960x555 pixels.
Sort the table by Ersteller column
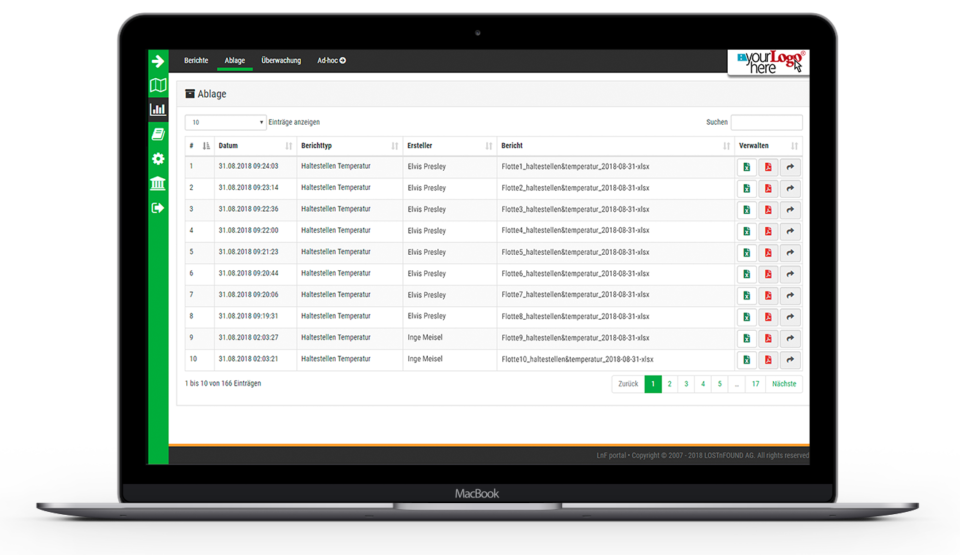449,146
